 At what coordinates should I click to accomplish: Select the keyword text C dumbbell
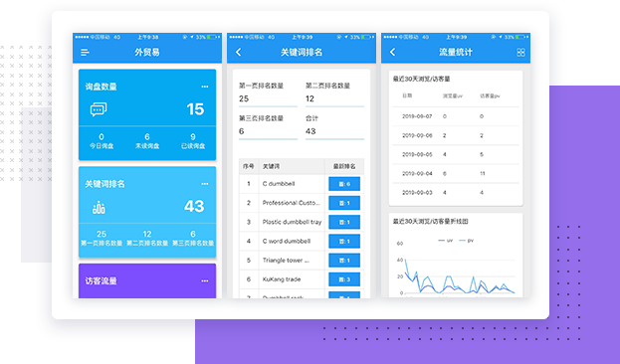279,184
